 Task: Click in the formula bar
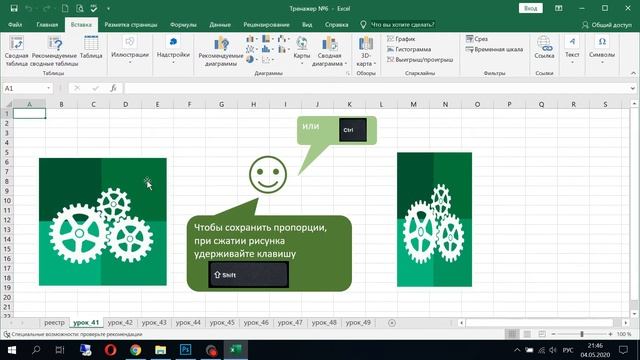376,88
